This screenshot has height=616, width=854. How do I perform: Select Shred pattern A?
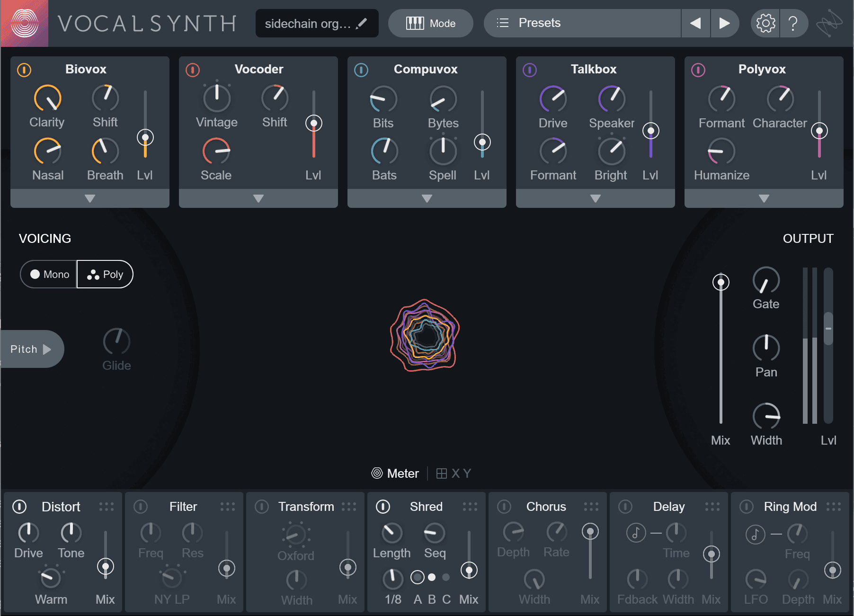pyautogui.click(x=418, y=577)
